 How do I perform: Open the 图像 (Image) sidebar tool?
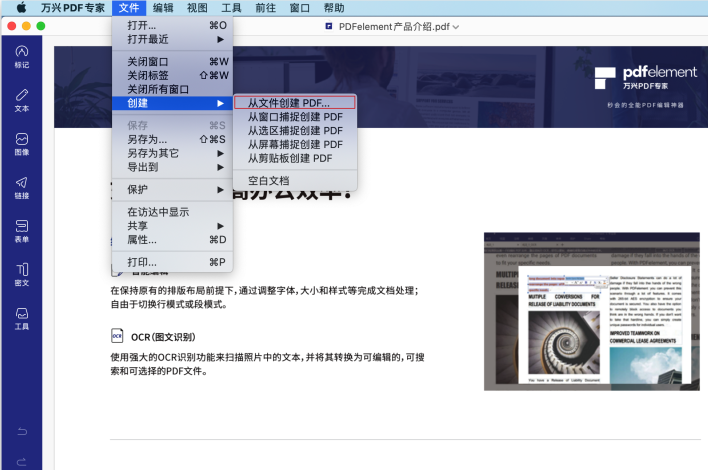21,143
